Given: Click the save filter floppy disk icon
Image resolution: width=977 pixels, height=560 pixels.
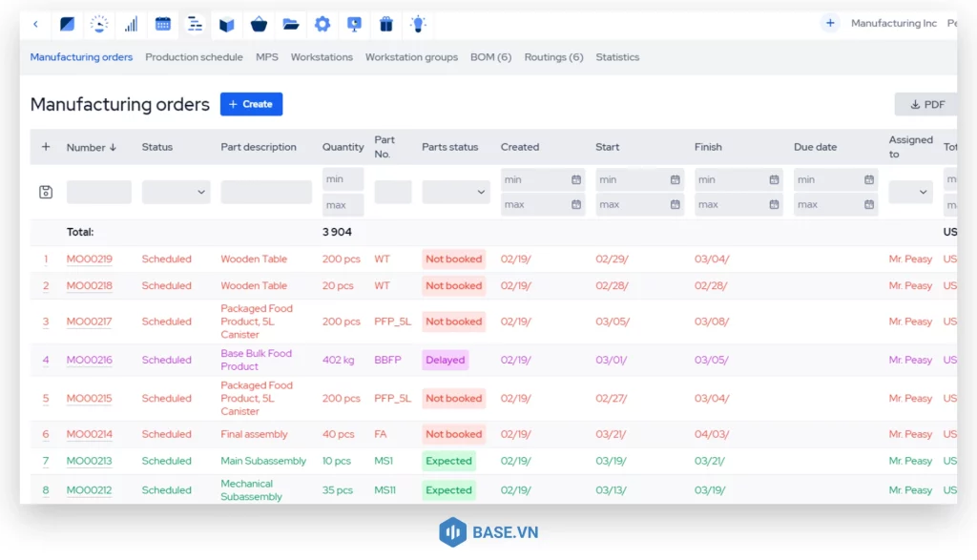Looking at the screenshot, I should 46,192.
